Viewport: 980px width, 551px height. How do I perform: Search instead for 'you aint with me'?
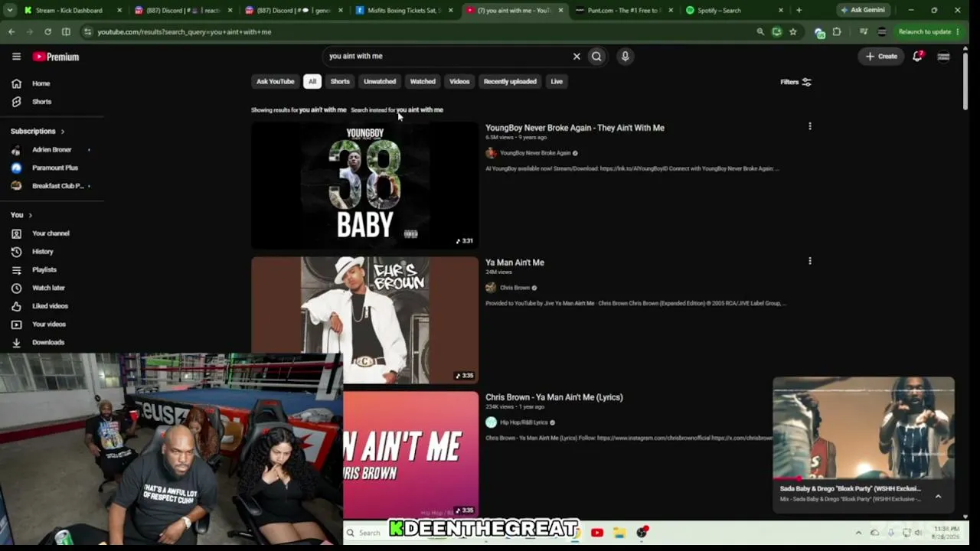tap(420, 110)
